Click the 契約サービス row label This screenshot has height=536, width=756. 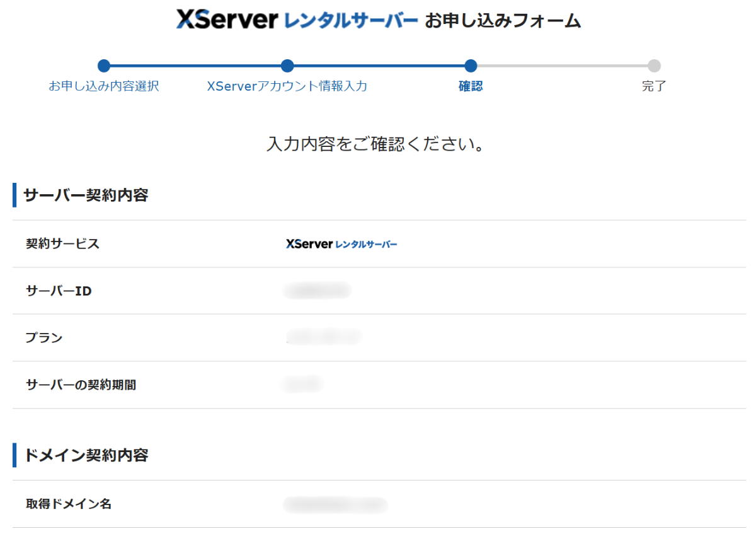62,244
